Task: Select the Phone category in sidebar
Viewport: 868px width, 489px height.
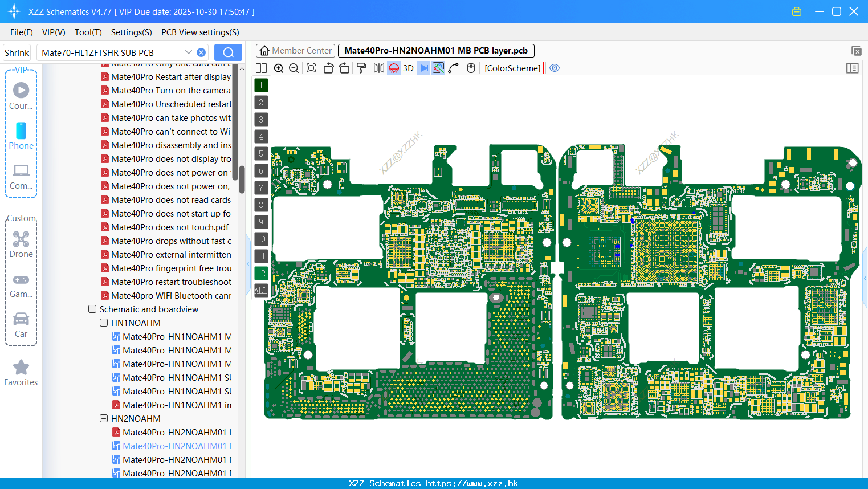Action: point(21,136)
